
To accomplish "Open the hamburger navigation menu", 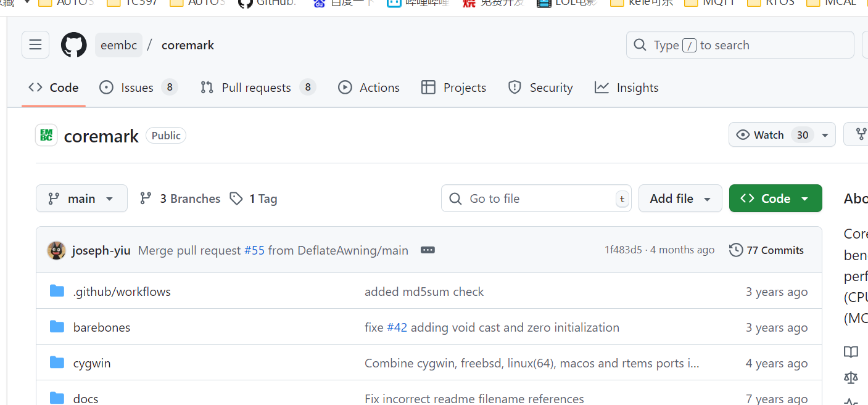I will click(35, 45).
